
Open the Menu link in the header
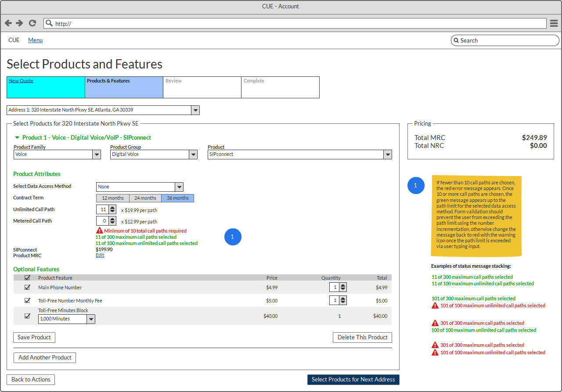tap(35, 40)
